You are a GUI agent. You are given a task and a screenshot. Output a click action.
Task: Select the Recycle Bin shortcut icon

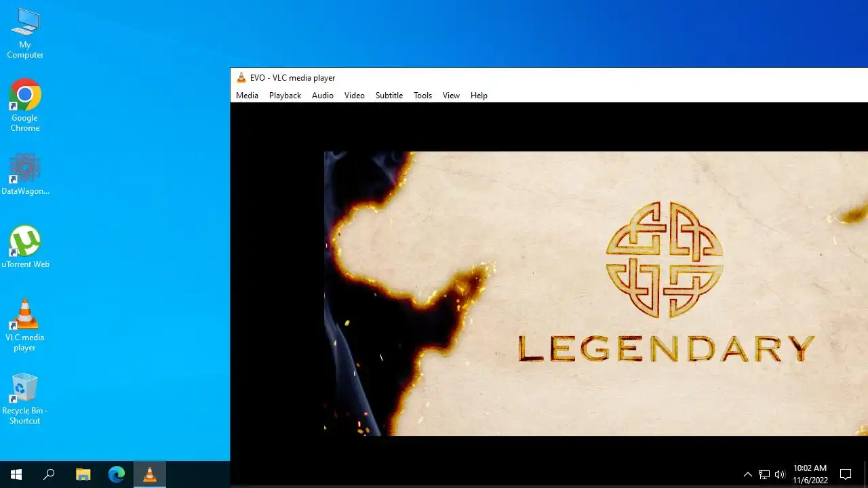[25, 399]
